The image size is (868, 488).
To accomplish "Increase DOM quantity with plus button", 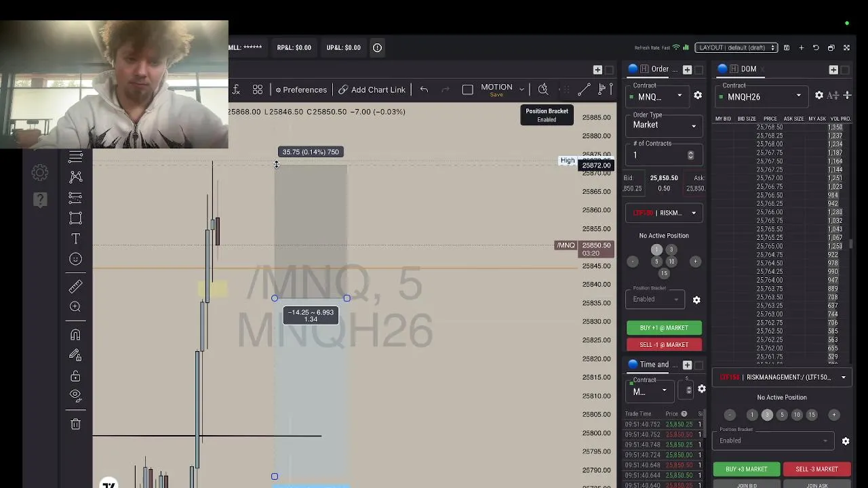I will [x=834, y=415].
